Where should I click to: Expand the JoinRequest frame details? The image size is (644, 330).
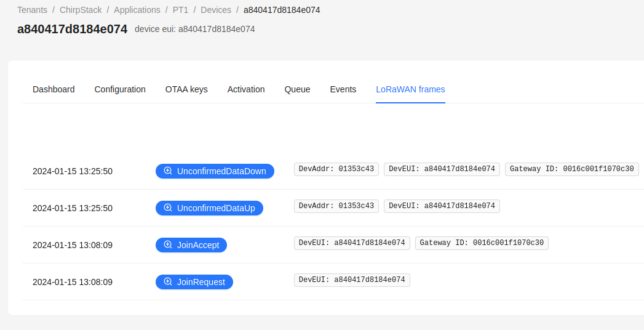tap(201, 282)
